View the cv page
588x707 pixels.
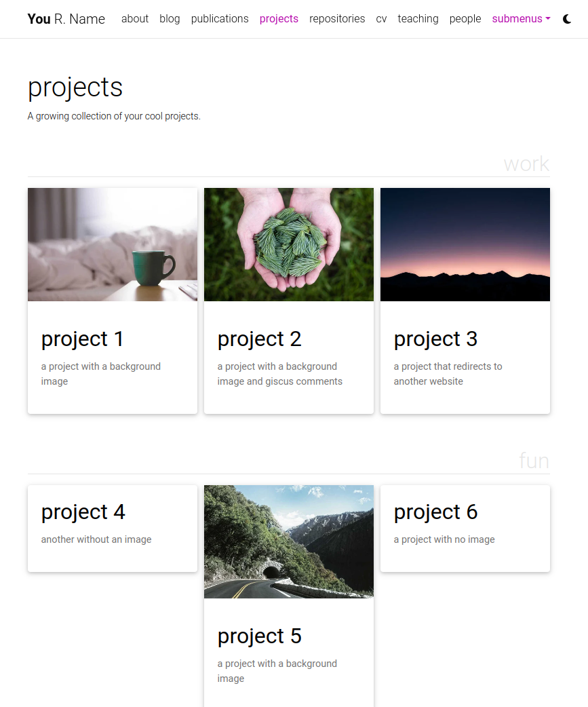coord(381,19)
